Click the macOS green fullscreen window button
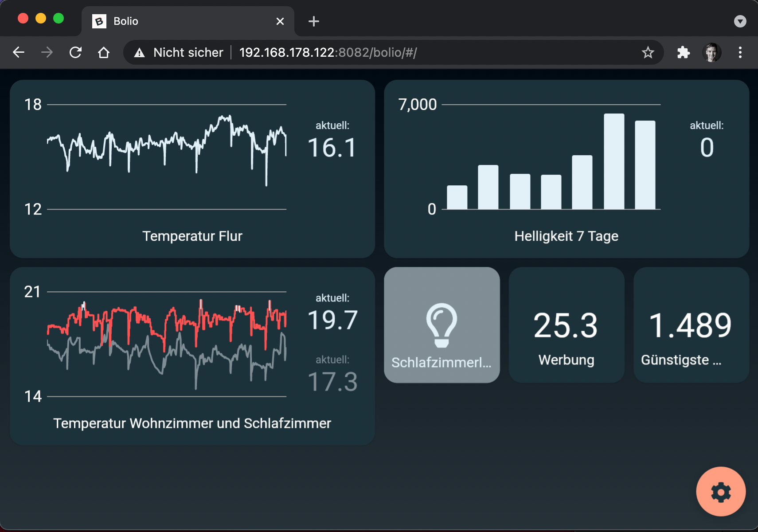Viewport: 758px width, 532px height. pyautogui.click(x=59, y=18)
